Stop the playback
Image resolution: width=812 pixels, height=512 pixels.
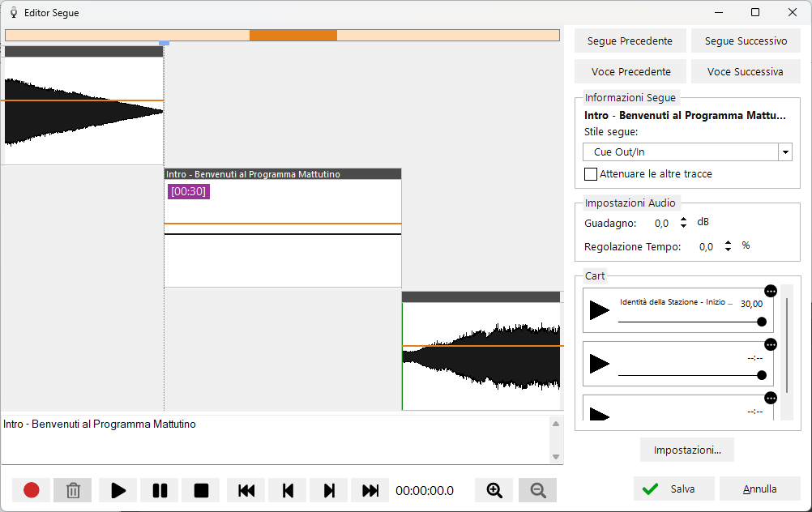(x=201, y=490)
